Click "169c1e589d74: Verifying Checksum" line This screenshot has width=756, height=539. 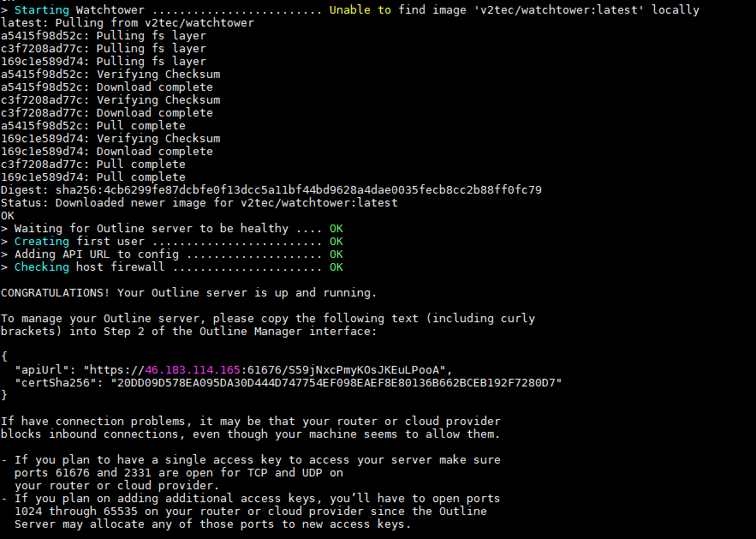point(110,139)
